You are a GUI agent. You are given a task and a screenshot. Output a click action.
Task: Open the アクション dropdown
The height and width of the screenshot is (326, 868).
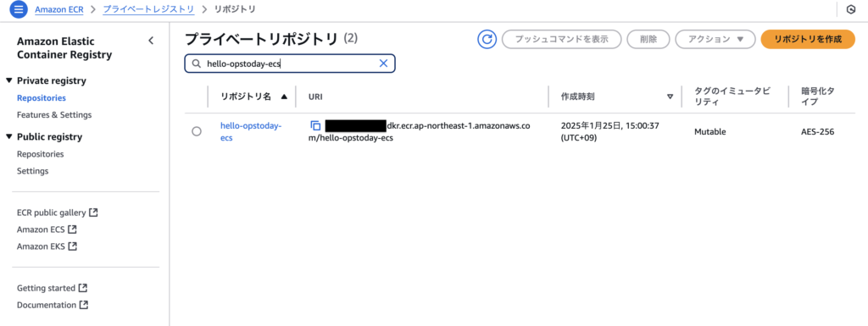click(x=715, y=39)
